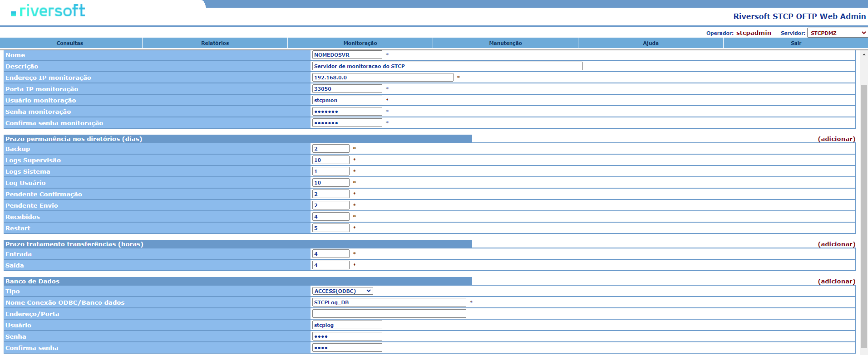Open the Relatórios menu
868x355 pixels.
click(215, 43)
